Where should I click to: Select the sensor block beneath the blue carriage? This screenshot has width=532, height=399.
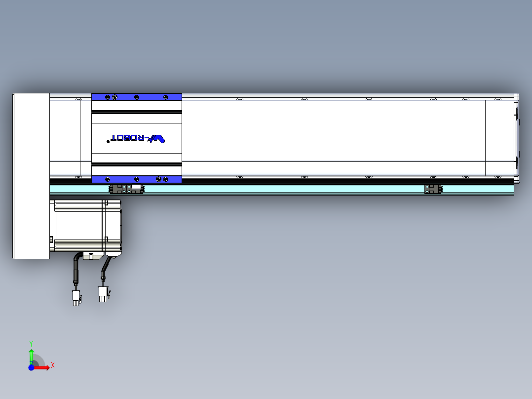pyautogui.click(x=126, y=189)
